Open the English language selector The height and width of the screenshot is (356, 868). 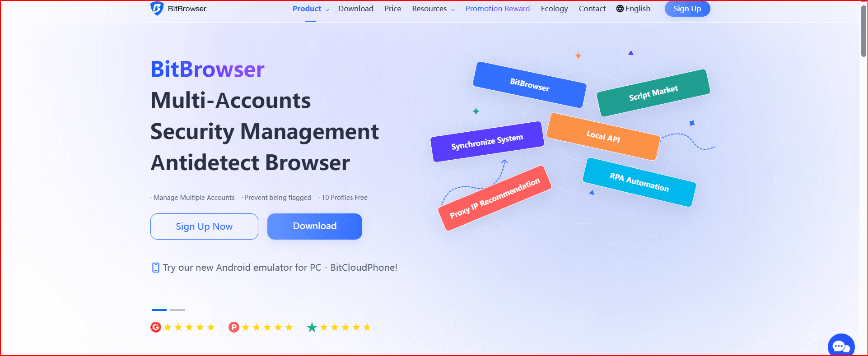click(638, 9)
